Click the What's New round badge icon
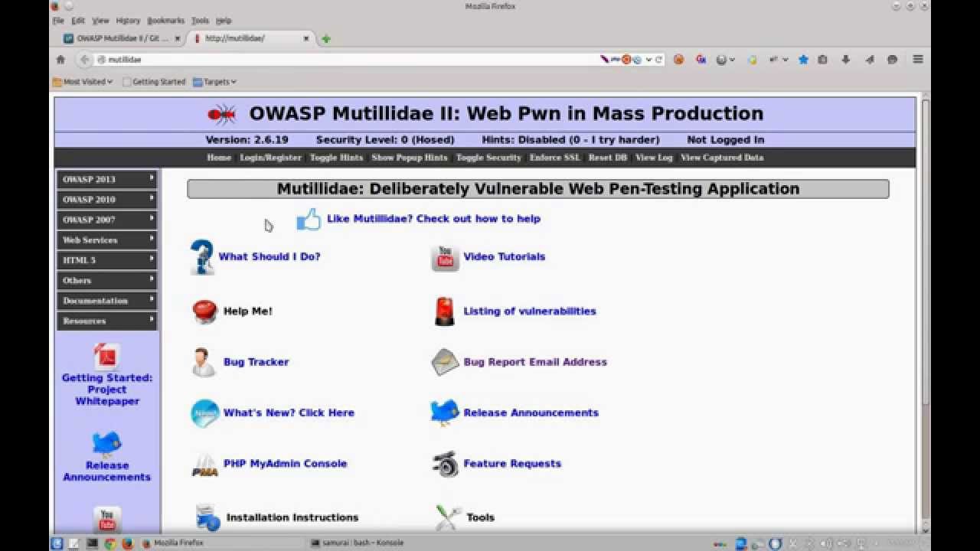 [204, 413]
